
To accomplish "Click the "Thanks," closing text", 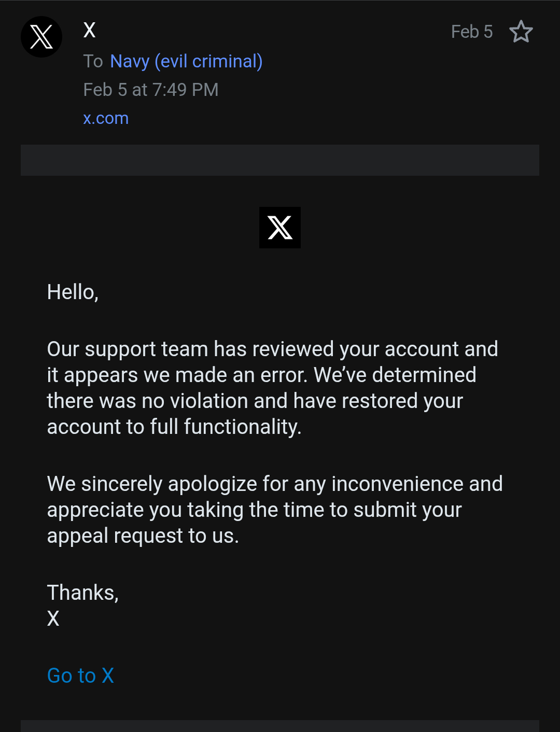I will [83, 593].
